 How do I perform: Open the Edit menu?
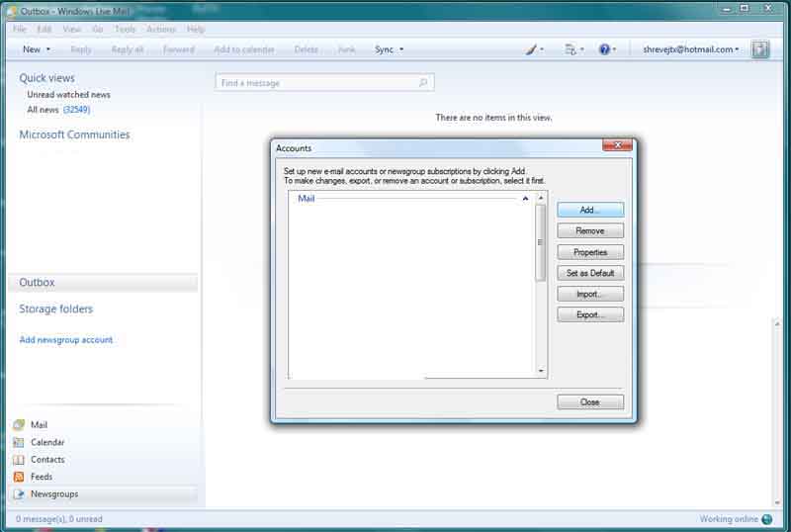click(x=44, y=29)
